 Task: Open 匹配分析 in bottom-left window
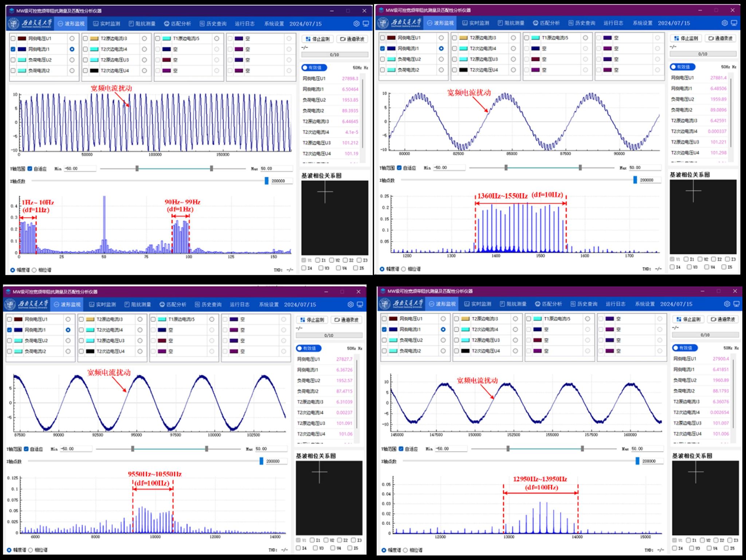[x=173, y=304]
